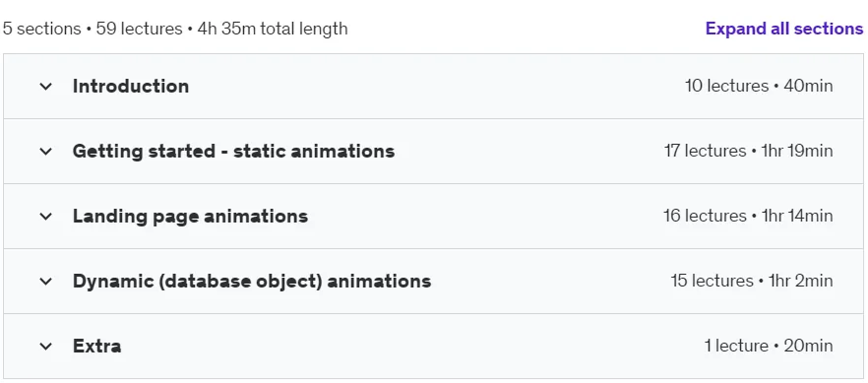Open Landing page animations section heading
This screenshot has width=868, height=383.
(x=190, y=216)
